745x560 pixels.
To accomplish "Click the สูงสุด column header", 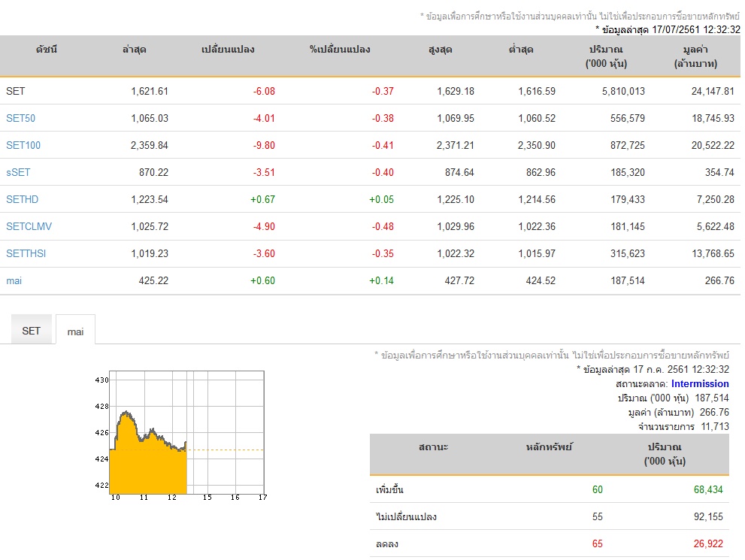I will point(440,50).
